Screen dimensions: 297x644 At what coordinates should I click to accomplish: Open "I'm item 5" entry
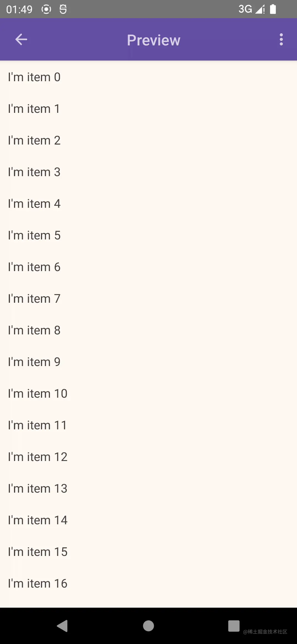pyautogui.click(x=148, y=235)
